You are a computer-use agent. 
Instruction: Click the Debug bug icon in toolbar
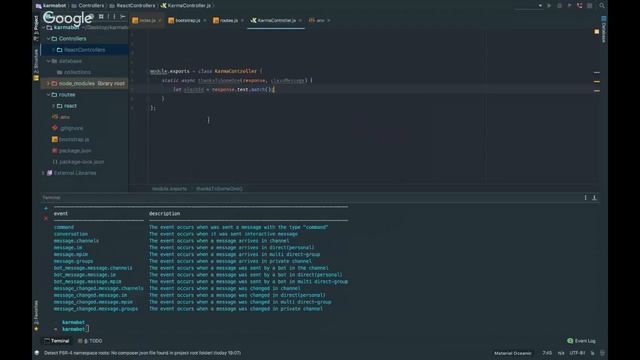559,6
